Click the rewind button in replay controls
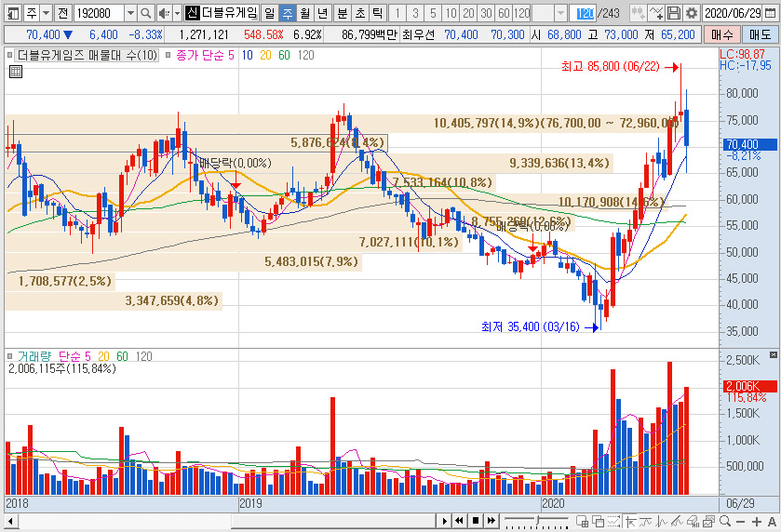The width and height of the screenshot is (781, 532). pos(459,521)
